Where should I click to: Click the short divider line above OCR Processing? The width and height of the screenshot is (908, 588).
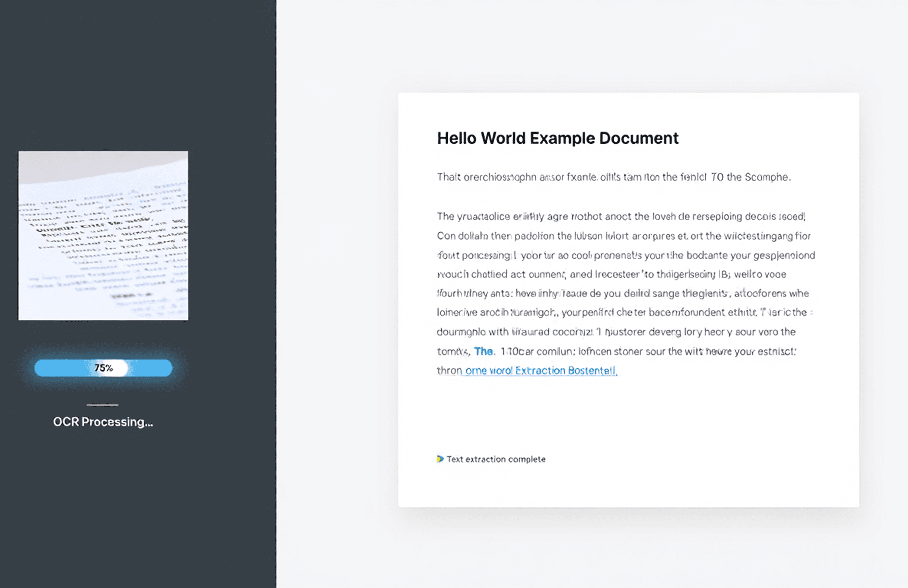click(102, 405)
